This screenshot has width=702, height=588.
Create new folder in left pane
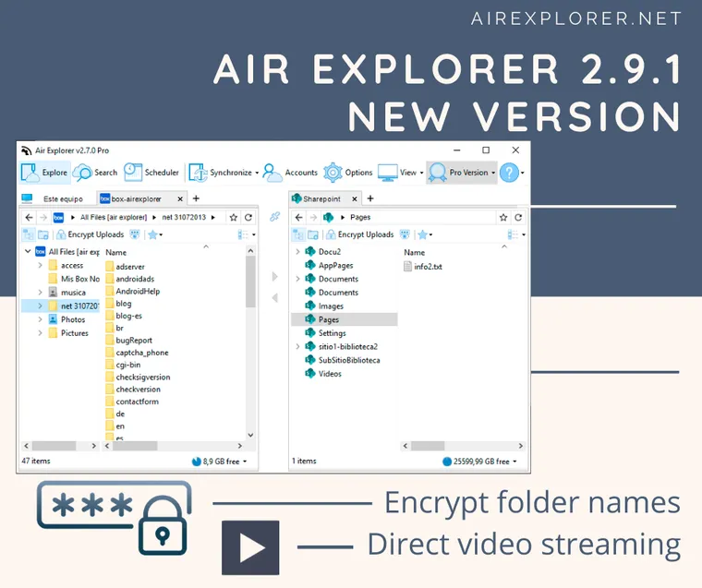[x=43, y=234]
